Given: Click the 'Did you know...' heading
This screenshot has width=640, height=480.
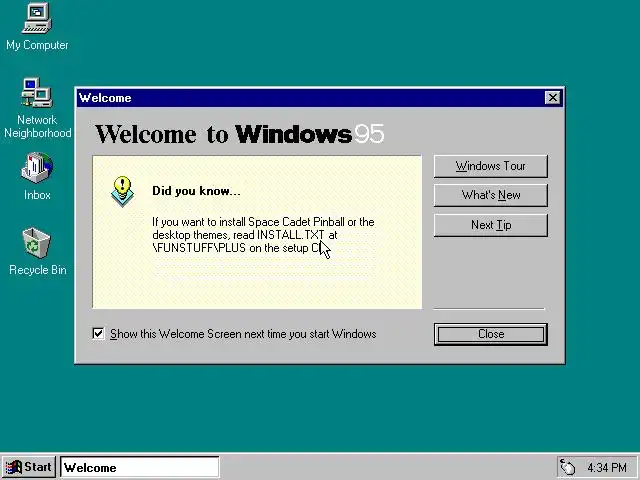Looking at the screenshot, I should 196,191.
